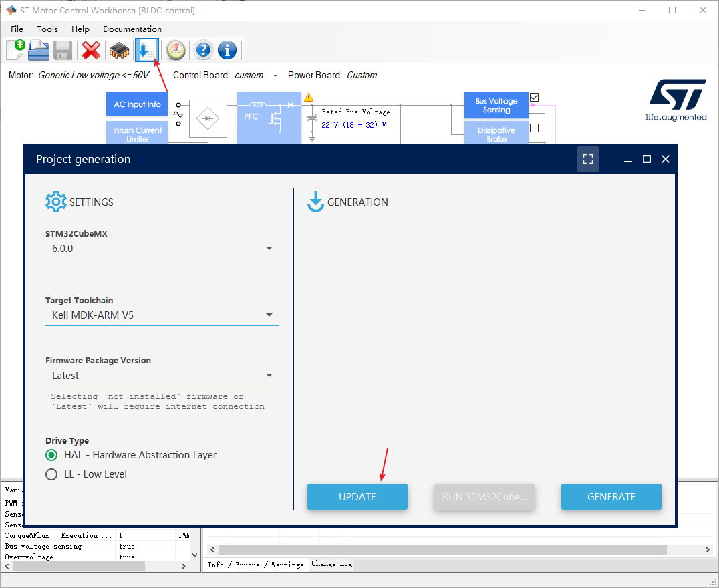Toggle the Bus Voltage Sensing checkbox
Image resolution: width=719 pixels, height=588 pixels.
(534, 98)
